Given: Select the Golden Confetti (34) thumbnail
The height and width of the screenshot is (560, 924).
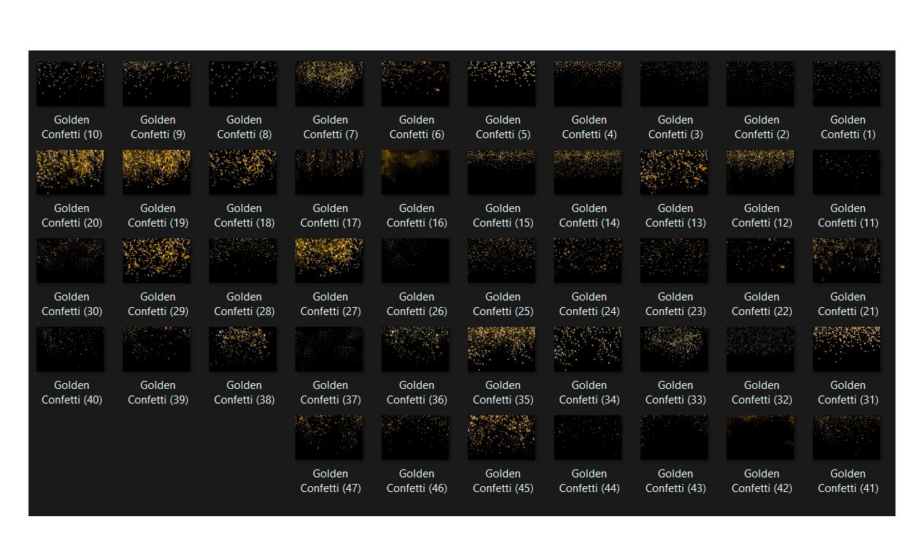Looking at the screenshot, I should coord(588,349).
